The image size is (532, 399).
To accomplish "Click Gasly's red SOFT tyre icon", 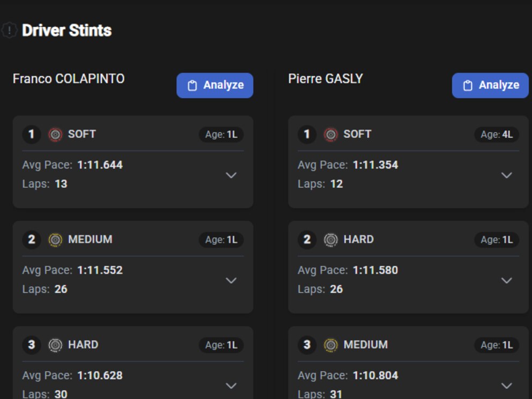I will point(331,135).
